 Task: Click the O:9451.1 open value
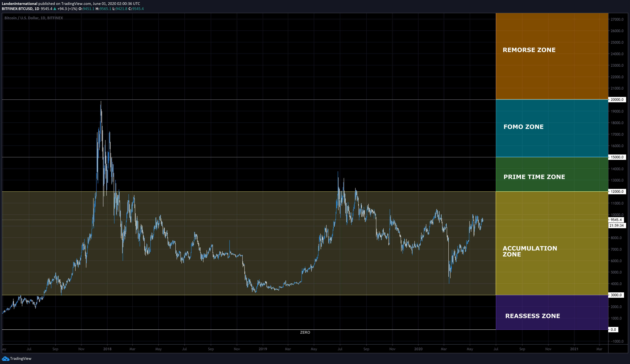click(x=86, y=9)
